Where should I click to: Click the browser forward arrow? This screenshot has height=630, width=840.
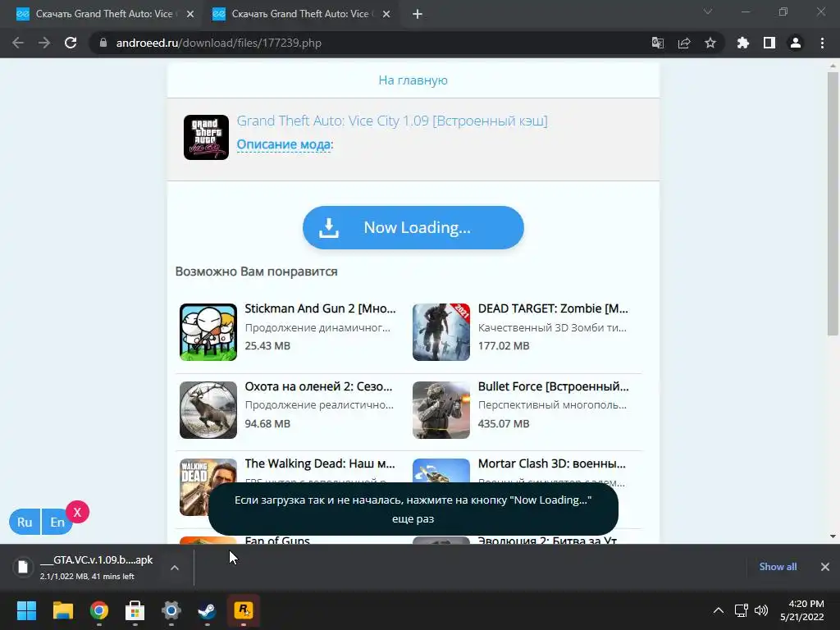(x=44, y=43)
